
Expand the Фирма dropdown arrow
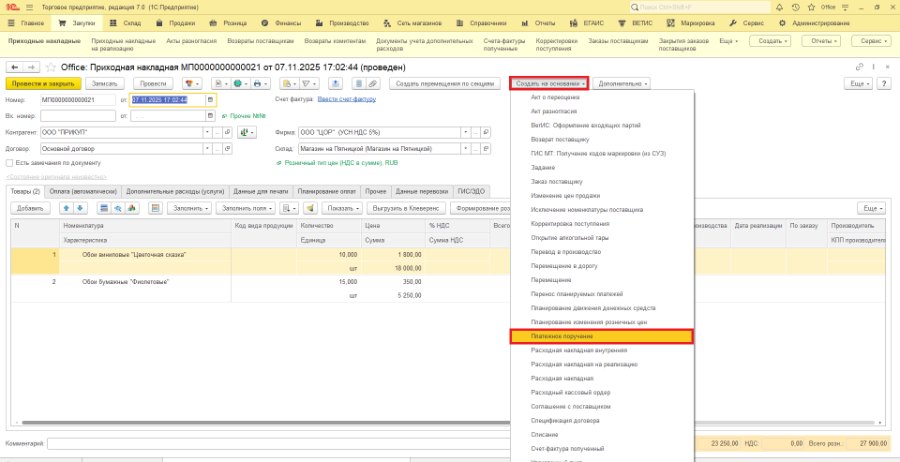pyautogui.click(x=465, y=133)
